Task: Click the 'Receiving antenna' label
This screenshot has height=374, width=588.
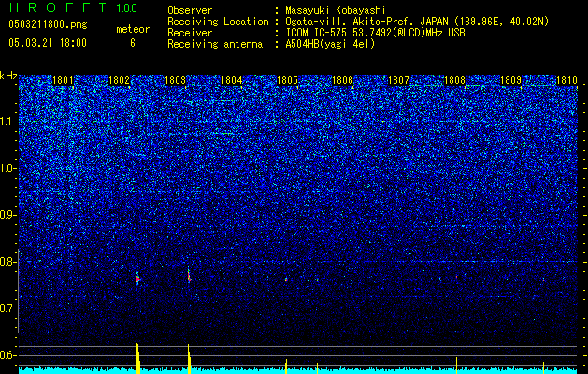Action: 215,44
